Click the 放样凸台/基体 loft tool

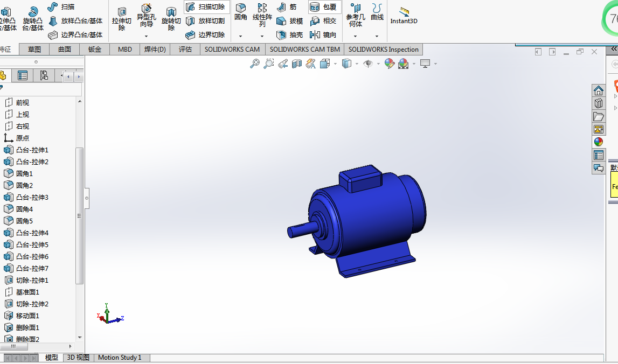click(x=75, y=21)
